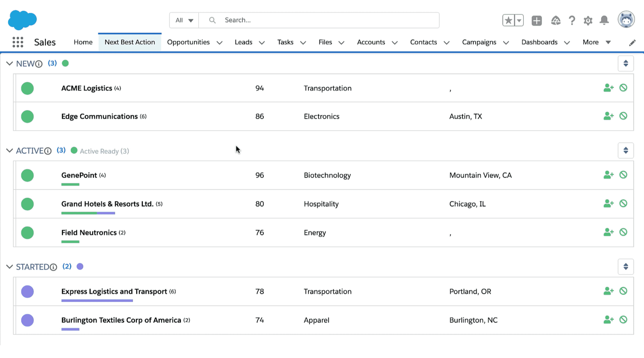Collapse the NEW section chevron
This screenshot has height=358, width=644.
[10, 63]
